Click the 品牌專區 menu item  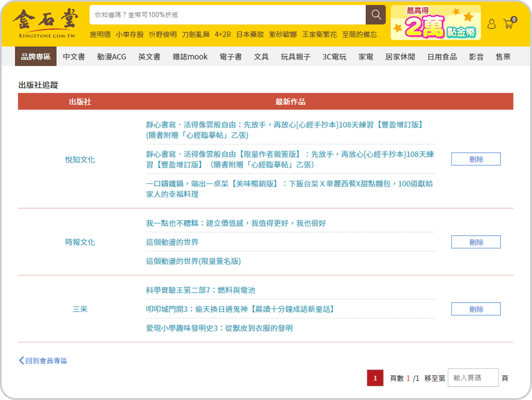35,56
